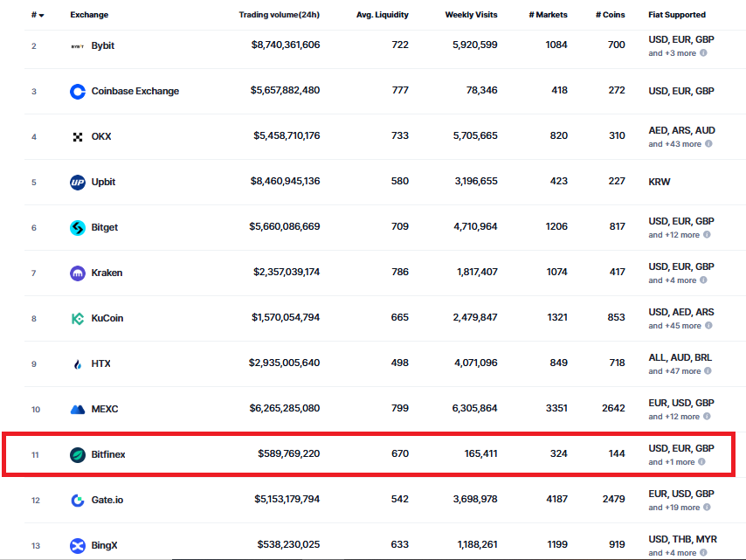Viewport: 746px width, 560px height.
Task: Click the KuCoin logo icon
Action: [78, 319]
